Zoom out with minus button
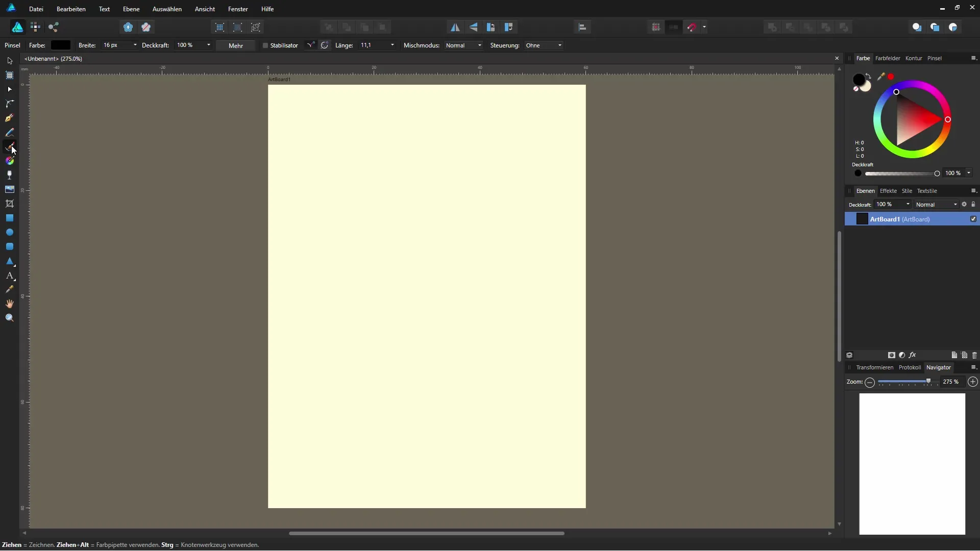 click(870, 382)
